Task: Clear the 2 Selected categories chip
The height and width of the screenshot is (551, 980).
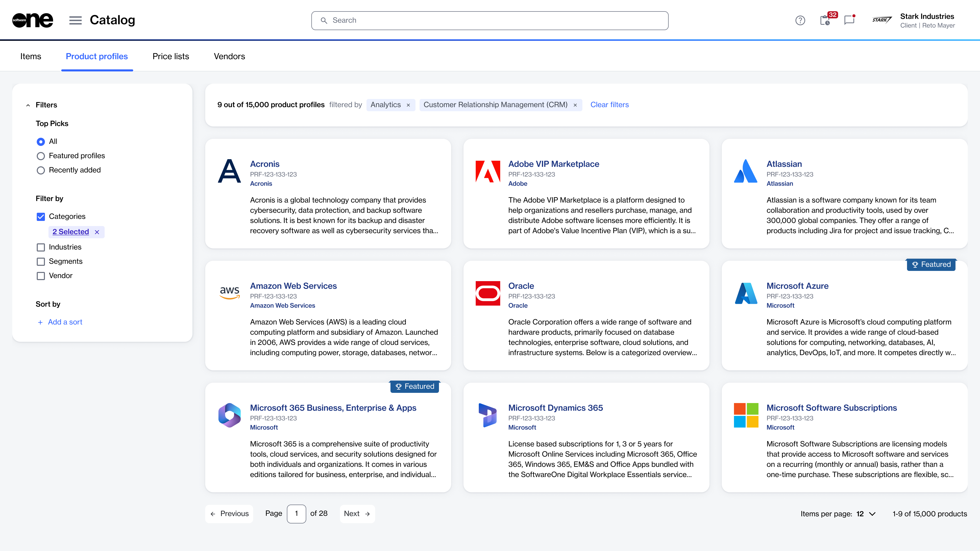Action: pyautogui.click(x=97, y=232)
